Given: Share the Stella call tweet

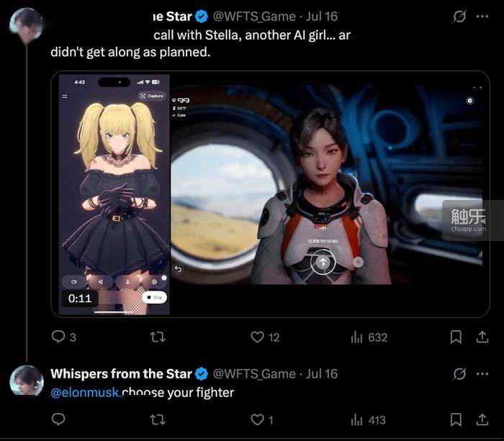Looking at the screenshot, I should click(x=482, y=337).
